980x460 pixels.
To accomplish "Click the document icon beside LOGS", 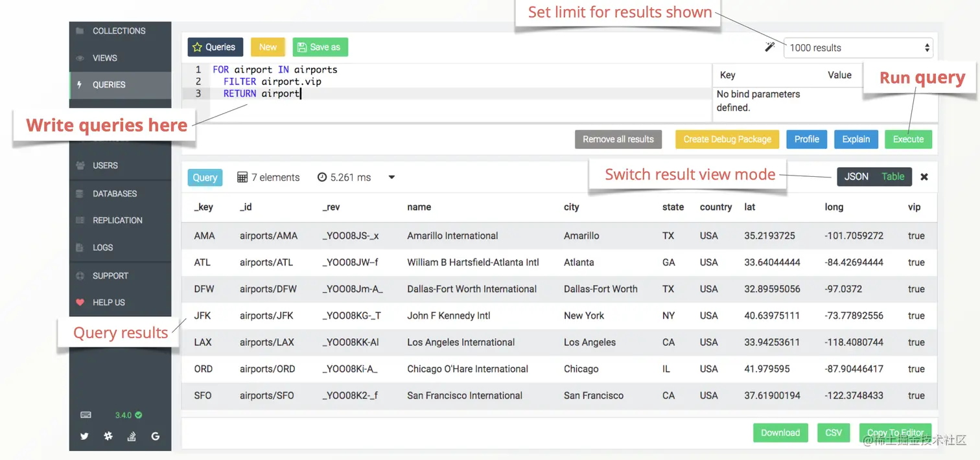I will tap(80, 247).
